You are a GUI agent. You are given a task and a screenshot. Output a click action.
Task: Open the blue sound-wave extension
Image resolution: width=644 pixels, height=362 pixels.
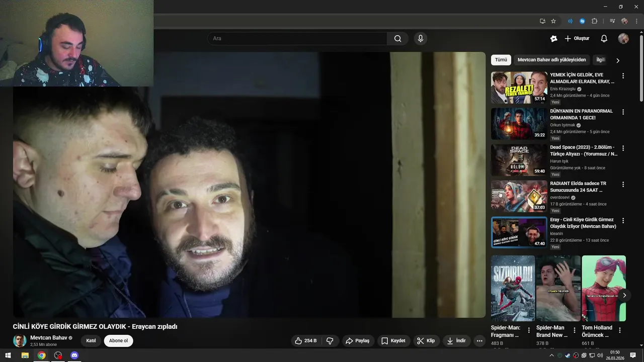click(x=570, y=21)
